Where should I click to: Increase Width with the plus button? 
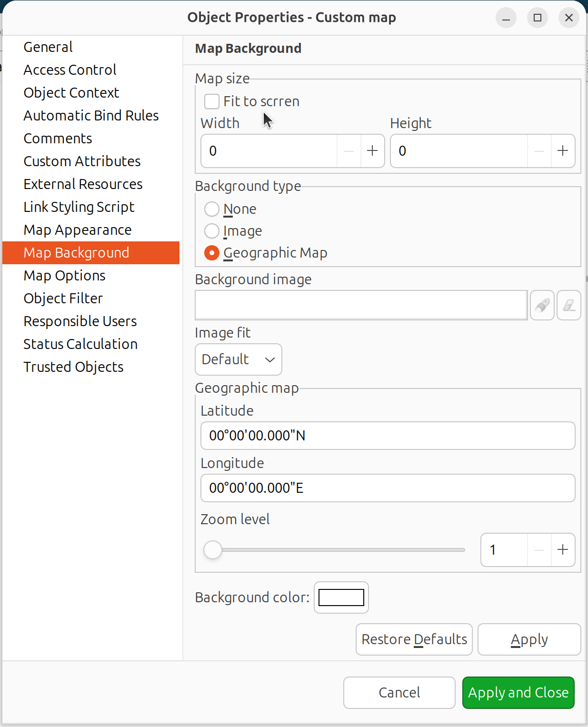[x=372, y=151]
